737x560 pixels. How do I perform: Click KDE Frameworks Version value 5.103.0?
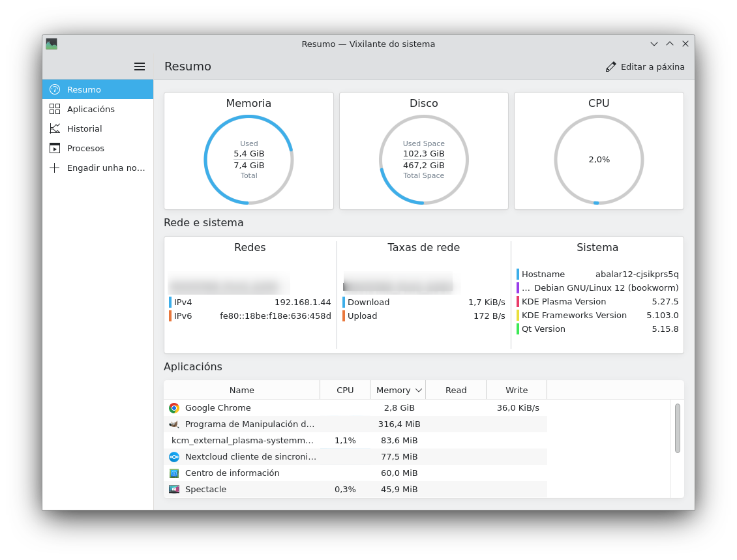[662, 316]
